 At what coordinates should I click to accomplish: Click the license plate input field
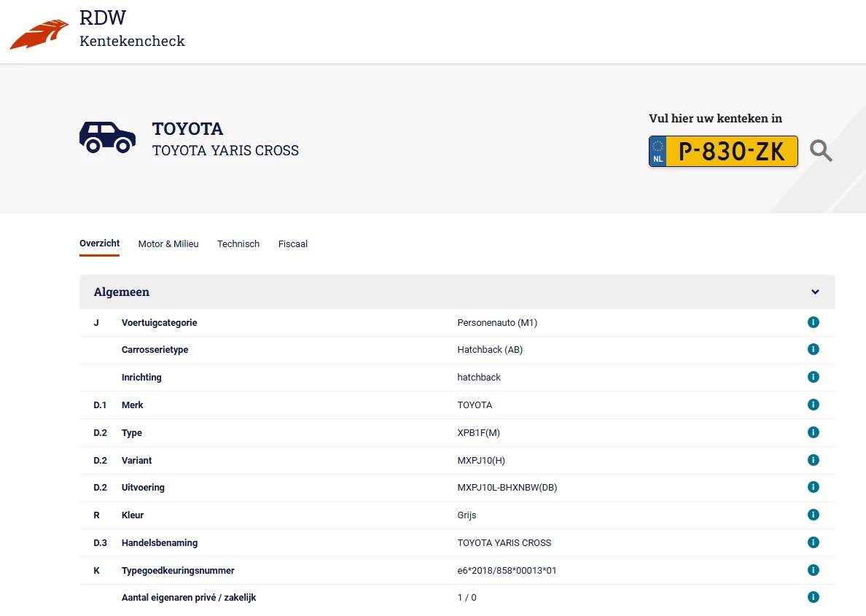point(731,152)
